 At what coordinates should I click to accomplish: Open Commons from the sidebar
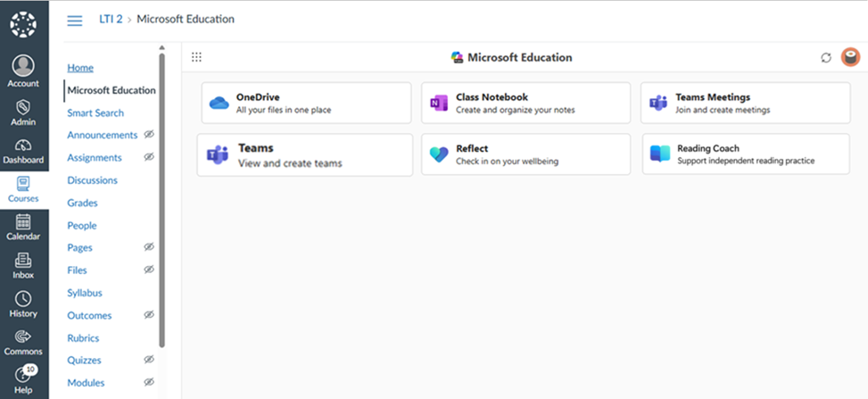(23, 343)
